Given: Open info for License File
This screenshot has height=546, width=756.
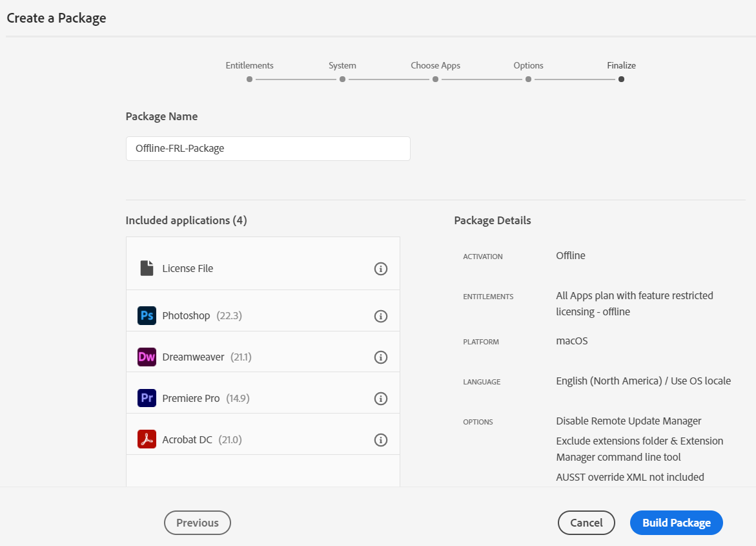Looking at the screenshot, I should (x=381, y=269).
